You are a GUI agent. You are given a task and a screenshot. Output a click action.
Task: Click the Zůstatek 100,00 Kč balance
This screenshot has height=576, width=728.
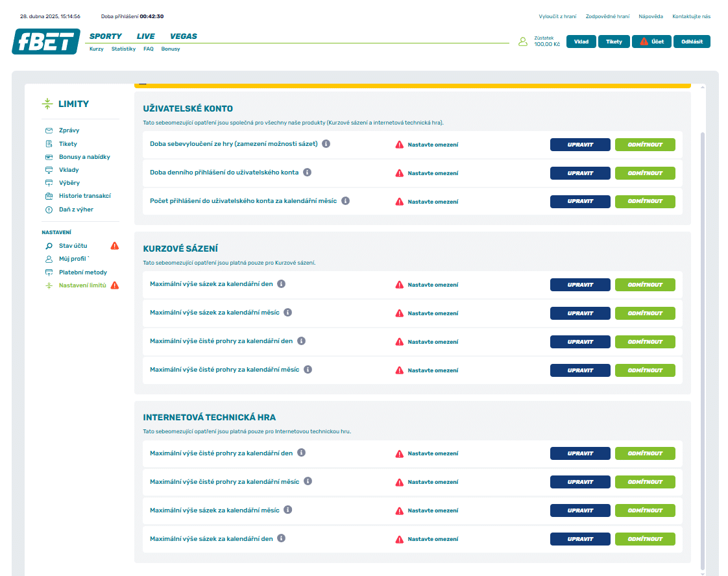[547, 42]
